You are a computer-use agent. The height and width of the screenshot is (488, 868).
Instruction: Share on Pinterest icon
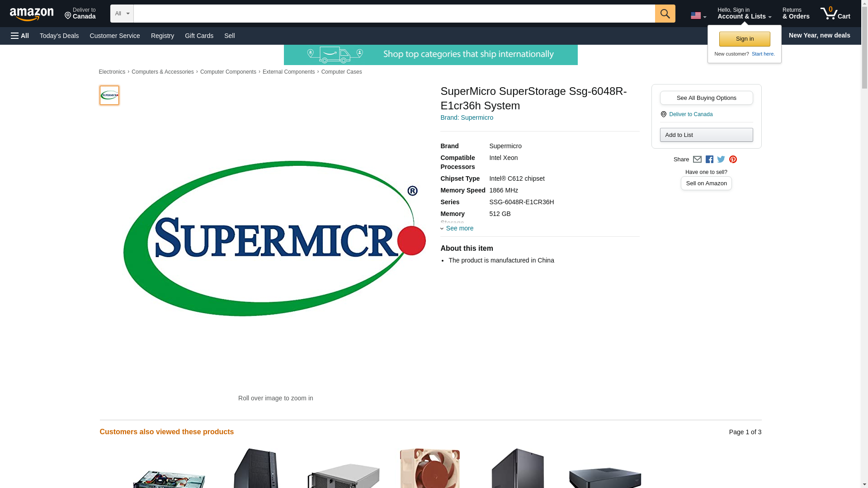click(733, 160)
